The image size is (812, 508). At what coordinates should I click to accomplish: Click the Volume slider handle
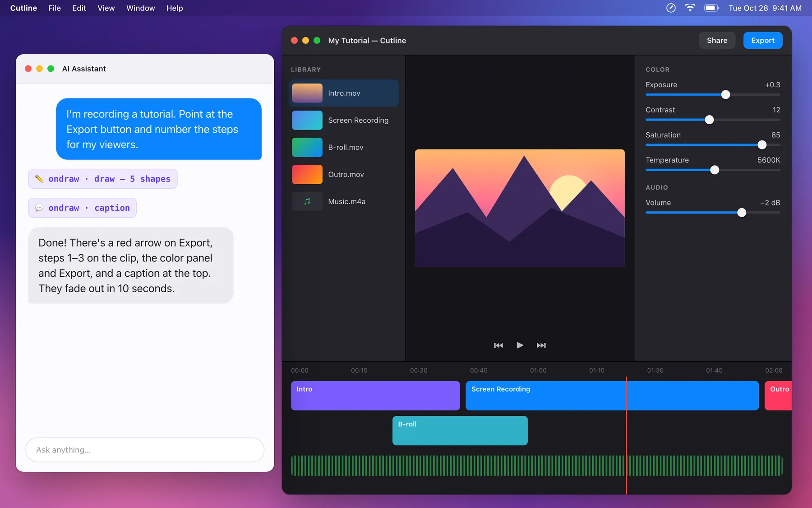tap(742, 213)
